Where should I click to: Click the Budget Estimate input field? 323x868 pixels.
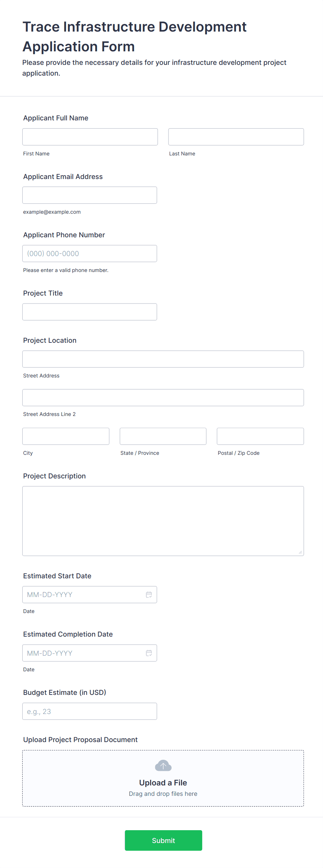[90, 711]
